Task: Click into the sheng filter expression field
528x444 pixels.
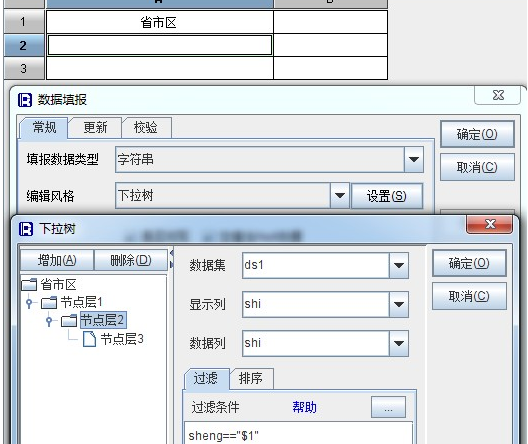Action: pyautogui.click(x=298, y=434)
